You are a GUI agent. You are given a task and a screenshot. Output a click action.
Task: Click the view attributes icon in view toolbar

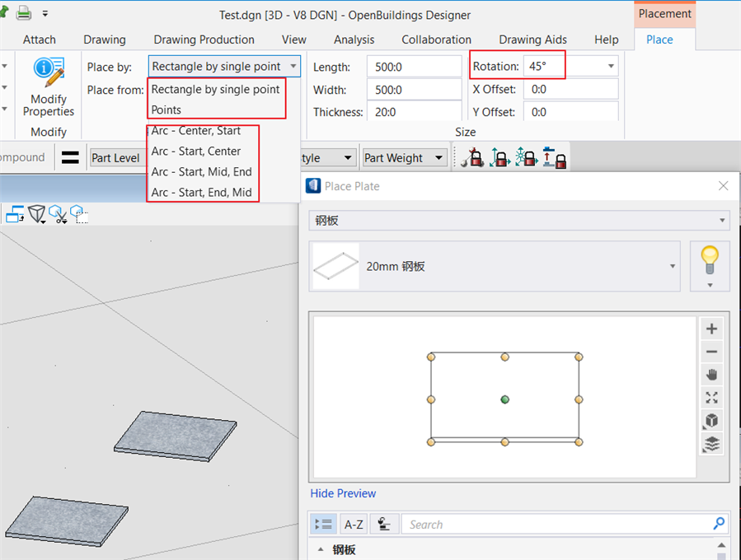15,214
